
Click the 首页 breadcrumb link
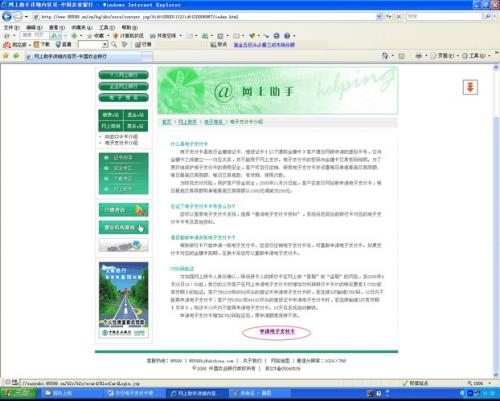(166, 122)
